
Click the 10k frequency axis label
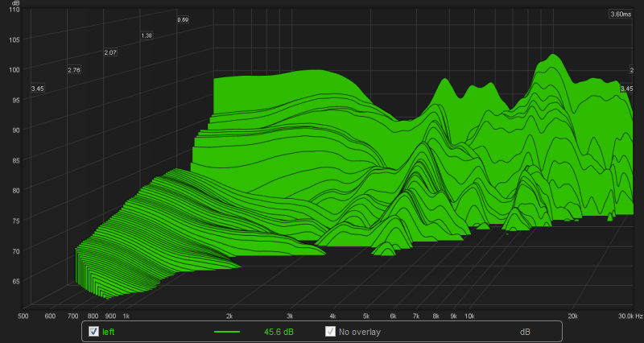[469, 316]
